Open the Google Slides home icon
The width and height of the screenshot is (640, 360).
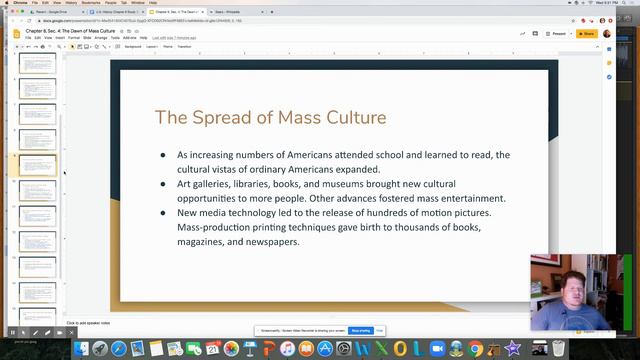[17, 34]
